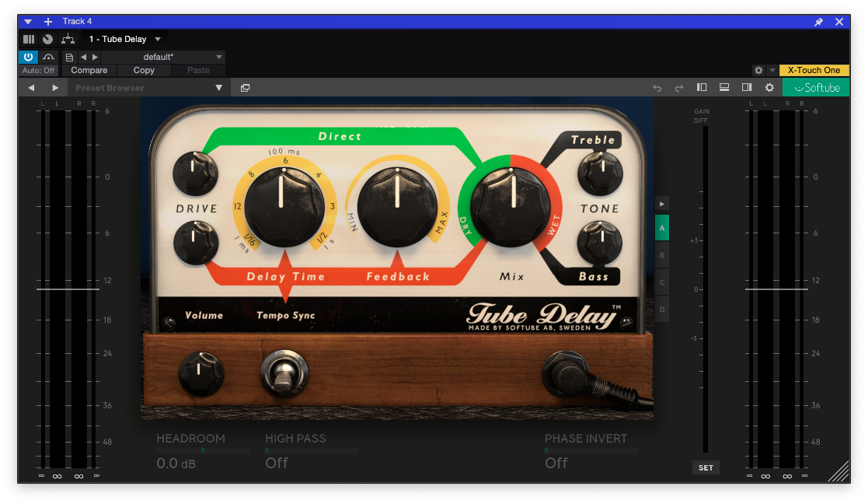Viewport: 868px width, 504px height.
Task: Load the previous DAW preset arrow
Action: tap(84, 57)
